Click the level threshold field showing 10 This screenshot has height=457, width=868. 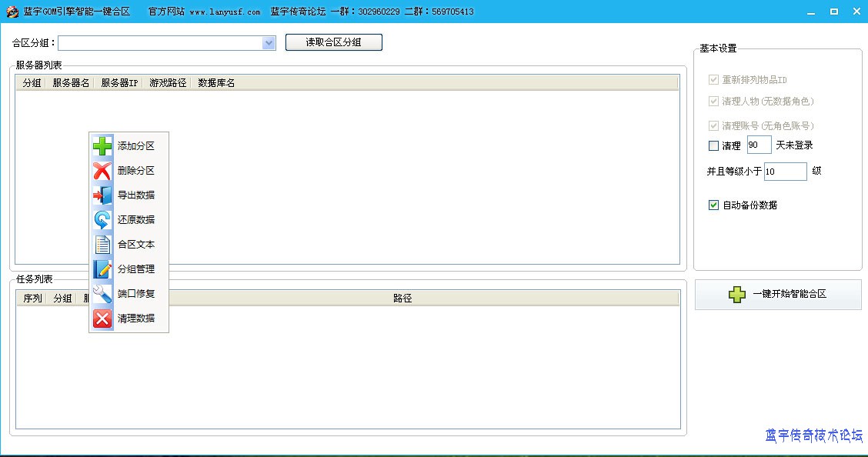(785, 172)
